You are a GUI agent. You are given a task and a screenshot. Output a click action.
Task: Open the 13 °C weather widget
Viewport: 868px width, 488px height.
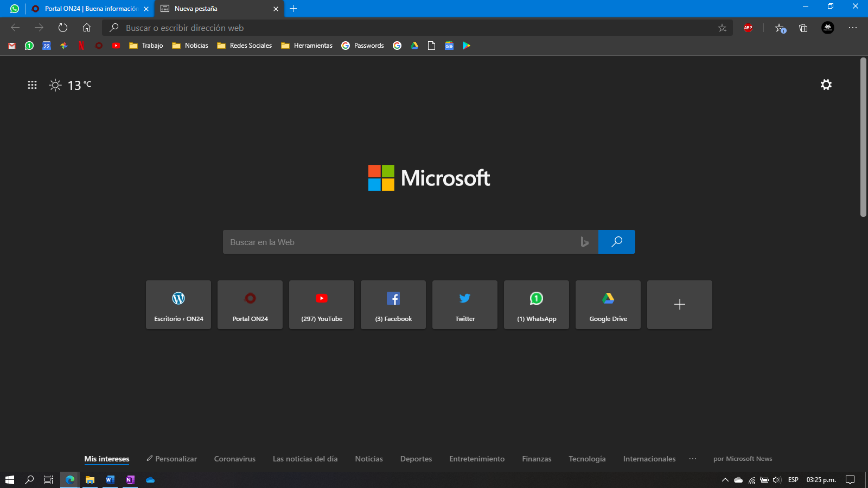point(71,85)
